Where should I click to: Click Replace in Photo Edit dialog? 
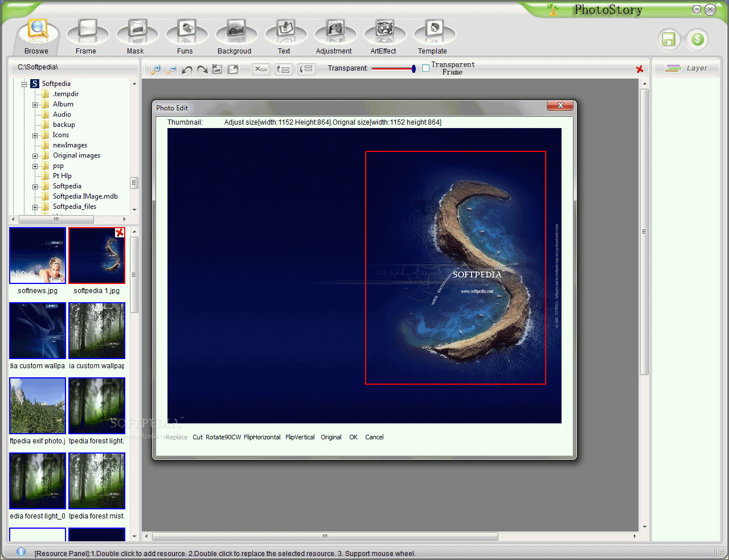pos(177,437)
